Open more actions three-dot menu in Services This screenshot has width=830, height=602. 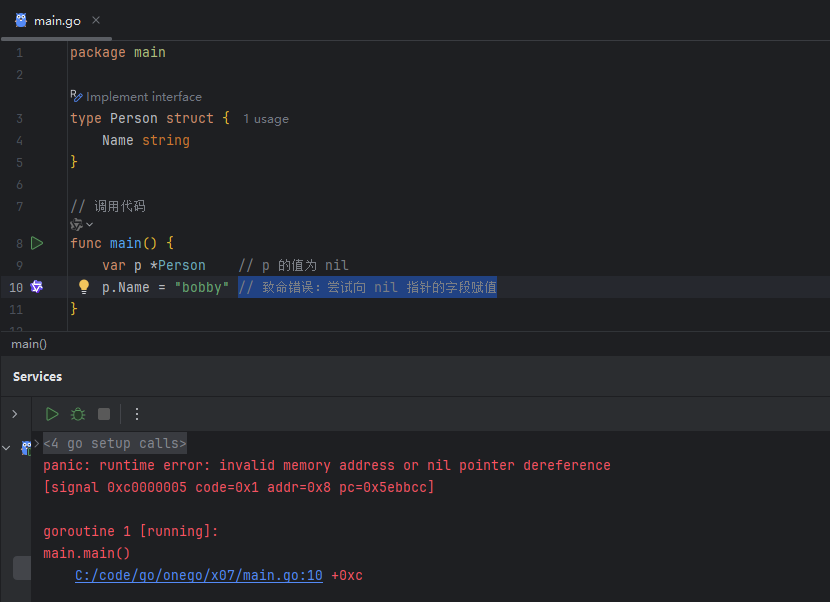(137, 414)
